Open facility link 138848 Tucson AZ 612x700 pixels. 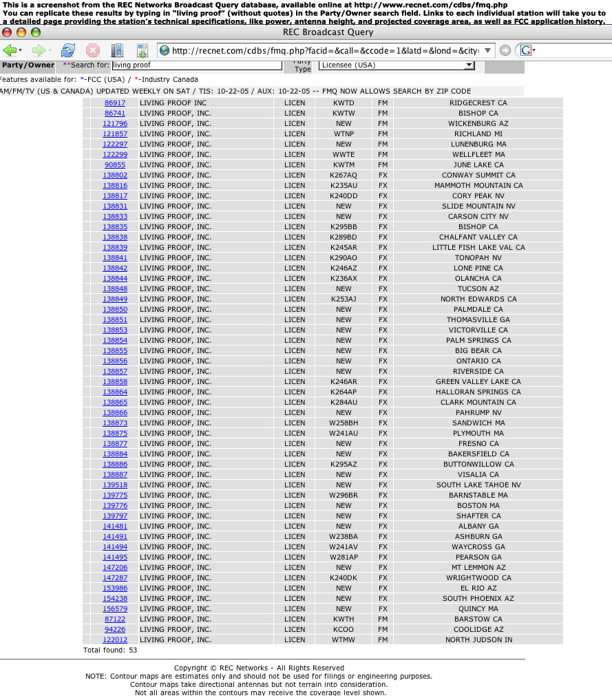pyautogui.click(x=115, y=289)
